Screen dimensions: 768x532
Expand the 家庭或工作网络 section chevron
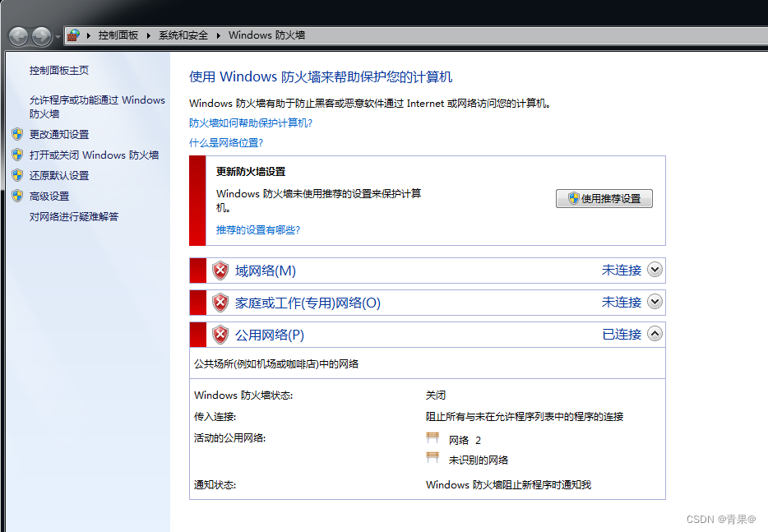tap(655, 301)
